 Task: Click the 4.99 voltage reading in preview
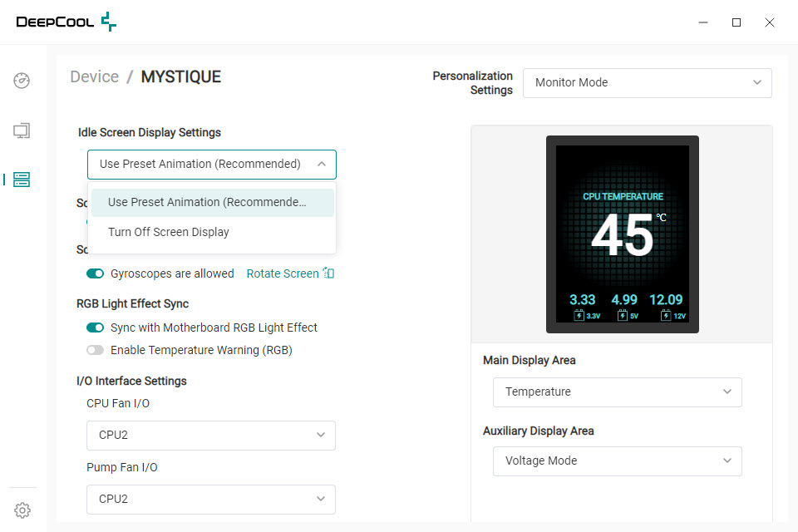624,299
